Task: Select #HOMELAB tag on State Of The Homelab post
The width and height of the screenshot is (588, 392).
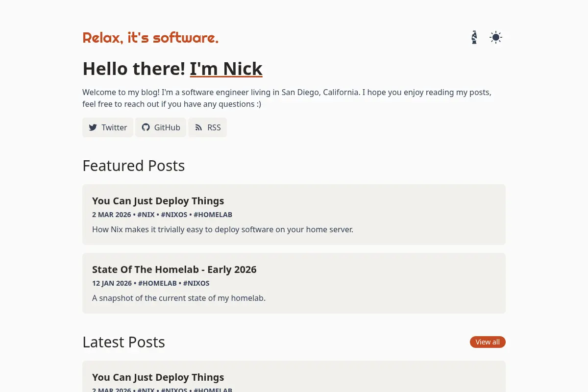Action: click(x=157, y=283)
